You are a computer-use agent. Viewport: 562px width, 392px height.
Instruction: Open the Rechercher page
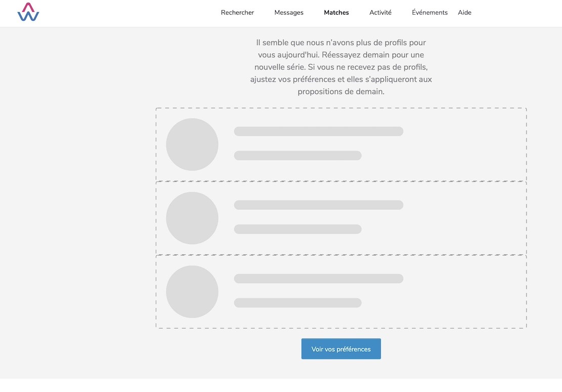pos(237,13)
